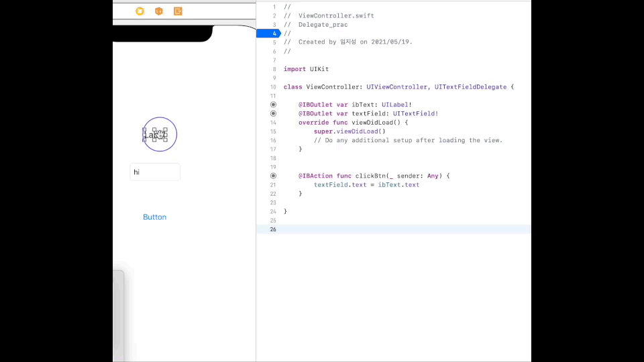This screenshot has width=644, height=362.
Task: Click 'UITextField!' type on line 13
Action: [x=416, y=114]
